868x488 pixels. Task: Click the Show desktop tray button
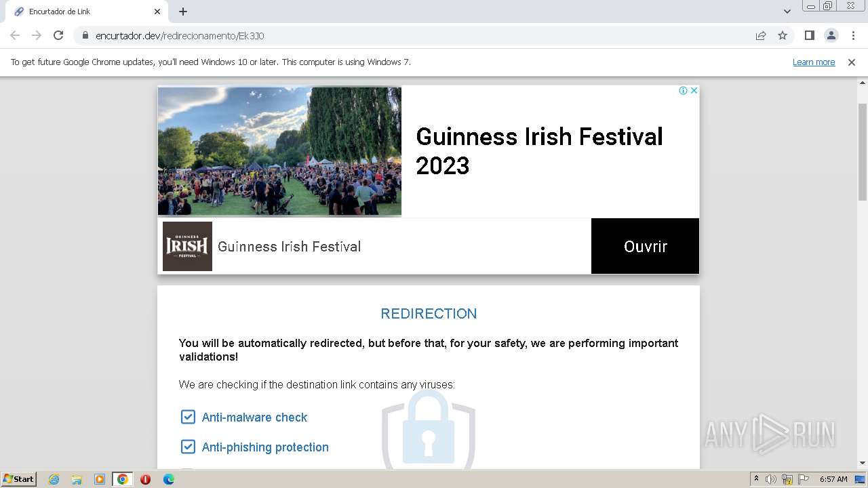tap(861, 479)
